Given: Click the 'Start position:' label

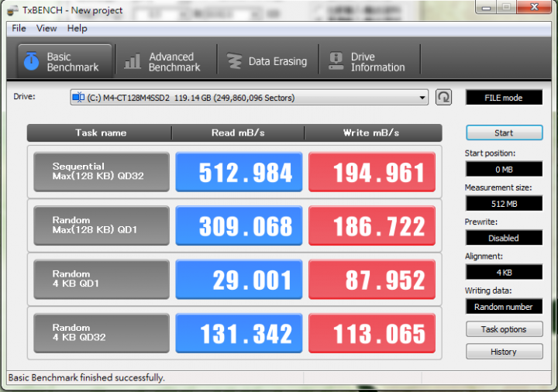Looking at the screenshot, I should pos(490,153).
